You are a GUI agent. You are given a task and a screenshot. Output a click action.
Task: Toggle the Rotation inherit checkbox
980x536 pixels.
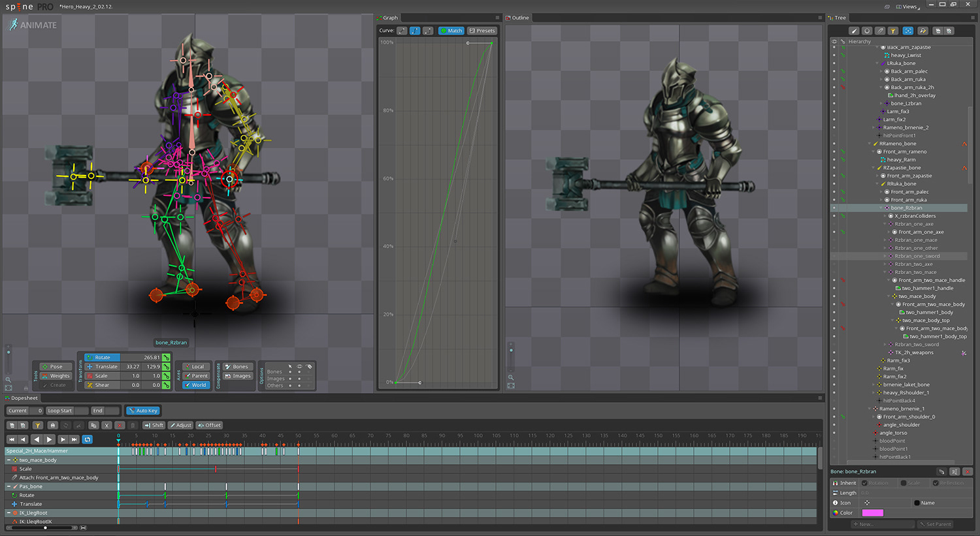[x=864, y=483]
